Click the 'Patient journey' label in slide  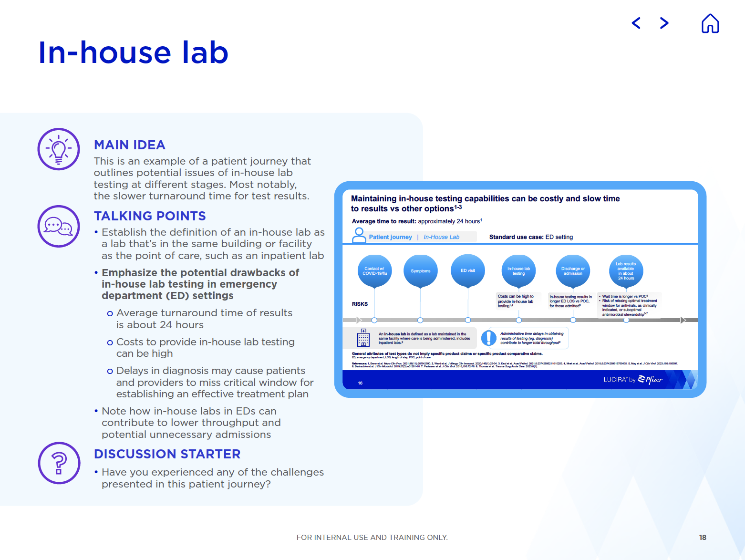[390, 237]
